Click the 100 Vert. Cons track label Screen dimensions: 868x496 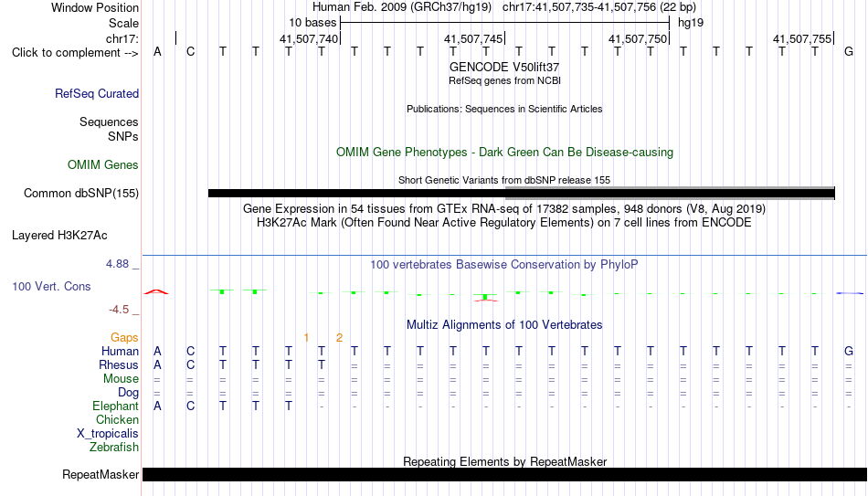point(51,286)
